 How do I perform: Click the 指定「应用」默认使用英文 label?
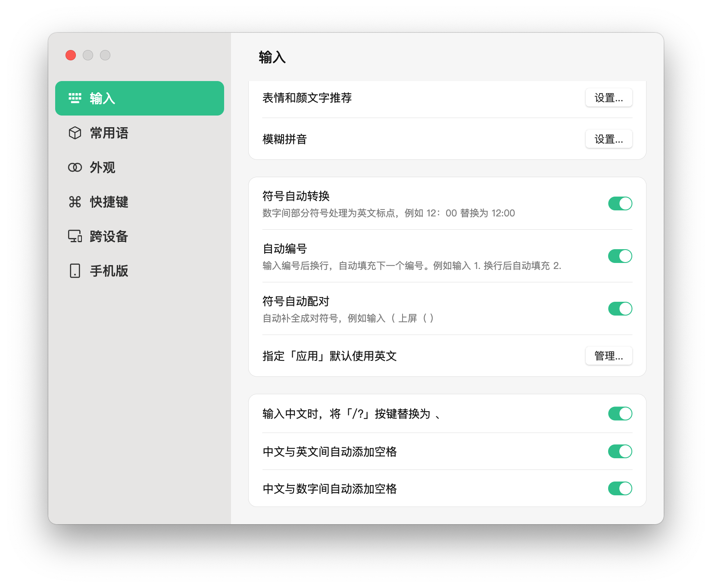coord(329,356)
